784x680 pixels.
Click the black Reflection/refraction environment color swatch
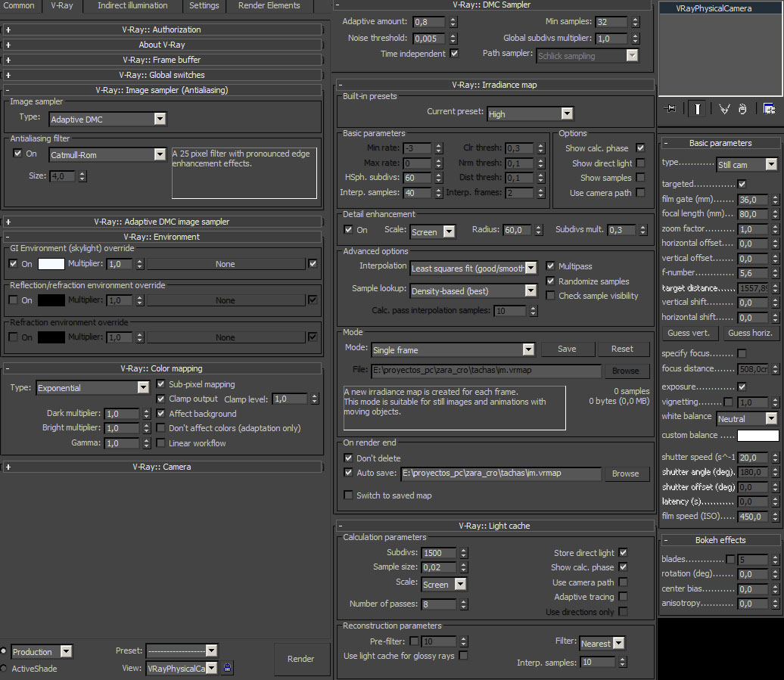pyautogui.click(x=51, y=300)
